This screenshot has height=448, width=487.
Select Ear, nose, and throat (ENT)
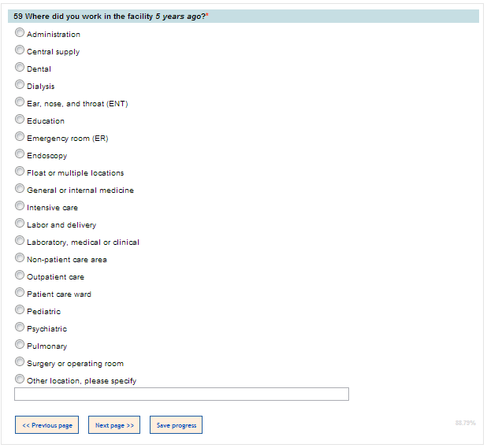20,103
